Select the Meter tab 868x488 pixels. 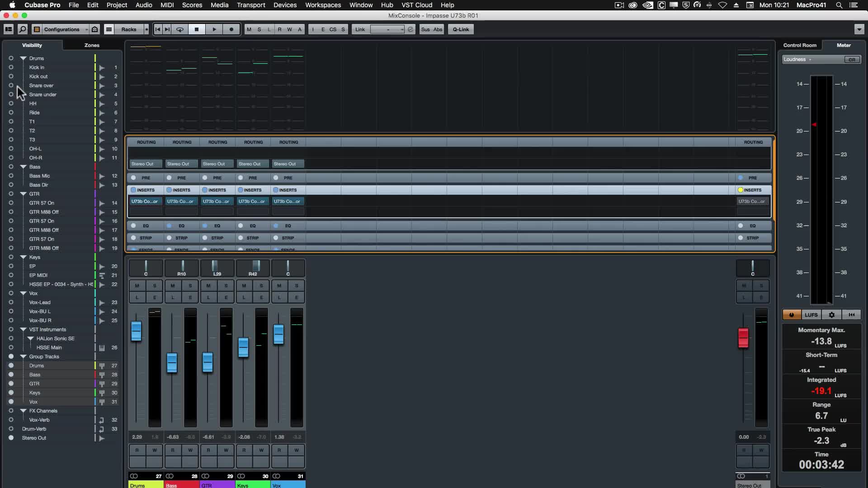tap(844, 45)
